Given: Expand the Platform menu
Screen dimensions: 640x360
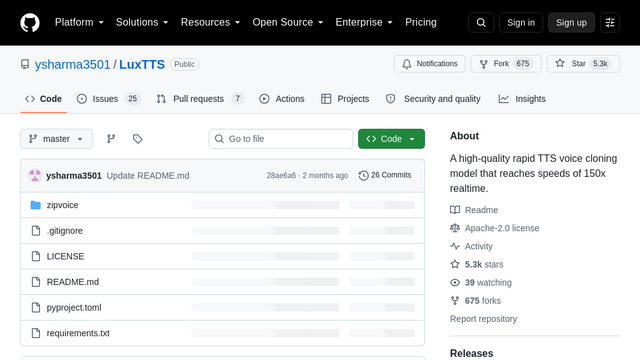Looking at the screenshot, I should pos(79,22).
